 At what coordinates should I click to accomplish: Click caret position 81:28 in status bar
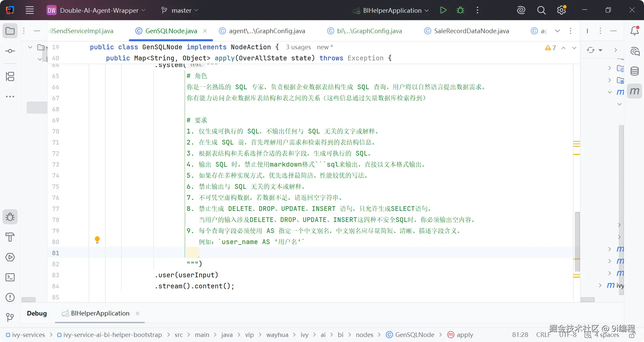tap(520, 335)
